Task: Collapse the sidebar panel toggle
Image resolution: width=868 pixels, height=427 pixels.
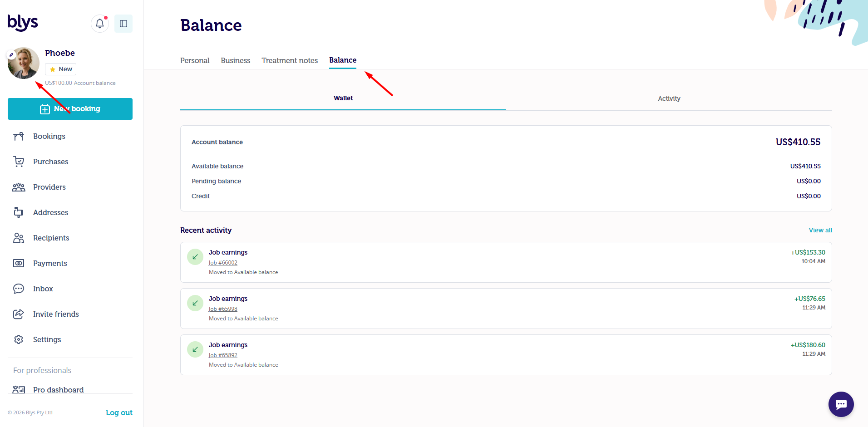Action: 123,24
